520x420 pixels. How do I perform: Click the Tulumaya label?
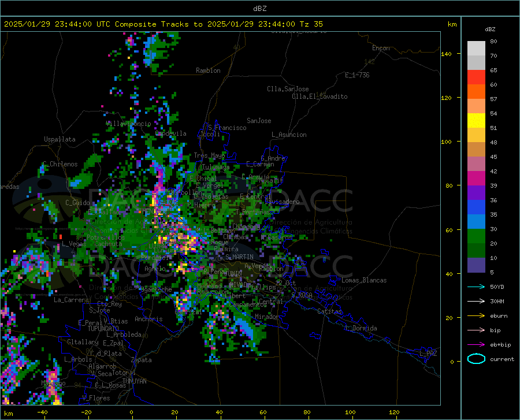pyautogui.click(x=216, y=167)
